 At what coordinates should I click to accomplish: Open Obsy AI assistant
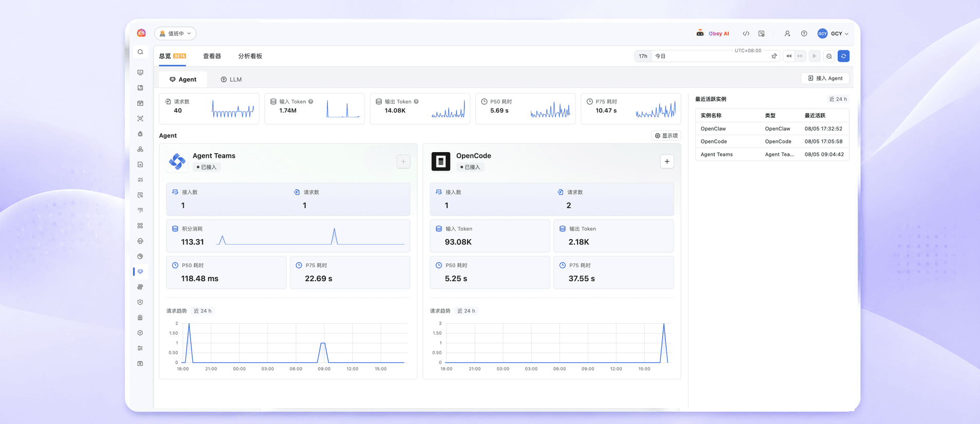pos(713,33)
